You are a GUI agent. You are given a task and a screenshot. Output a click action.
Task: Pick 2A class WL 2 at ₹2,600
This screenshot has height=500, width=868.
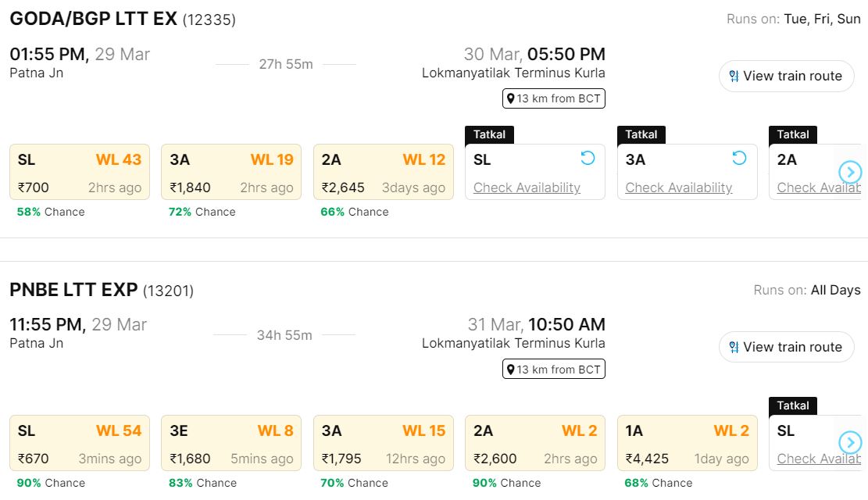click(534, 443)
